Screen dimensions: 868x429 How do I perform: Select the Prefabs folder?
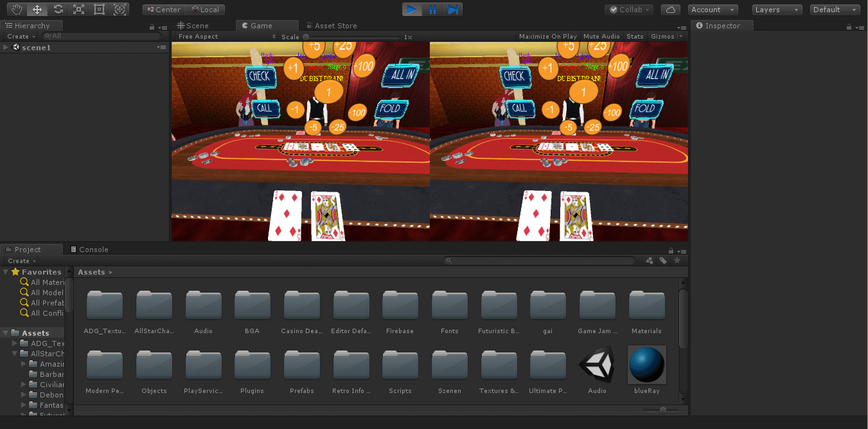pos(301,370)
